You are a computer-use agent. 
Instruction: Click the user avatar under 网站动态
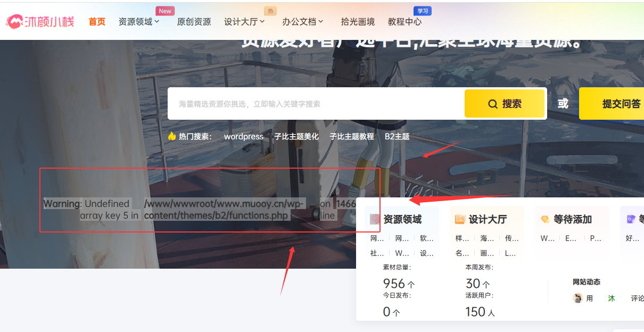click(x=577, y=298)
